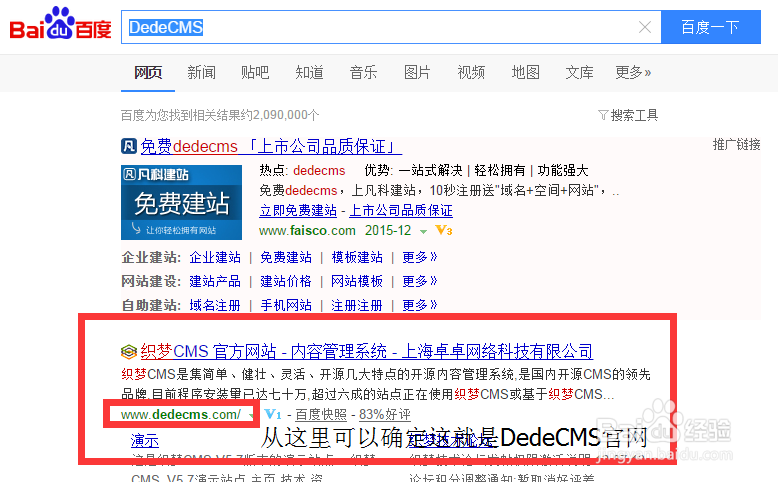Screen dimensions: 778x482
Task: Expand the 更多» tab menu
Action: click(x=633, y=72)
